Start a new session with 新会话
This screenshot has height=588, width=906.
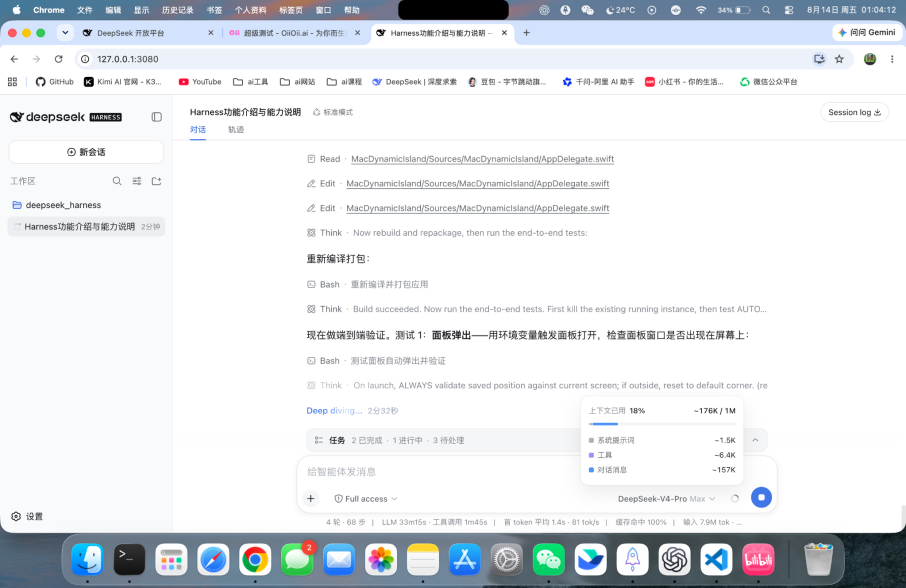click(86, 152)
